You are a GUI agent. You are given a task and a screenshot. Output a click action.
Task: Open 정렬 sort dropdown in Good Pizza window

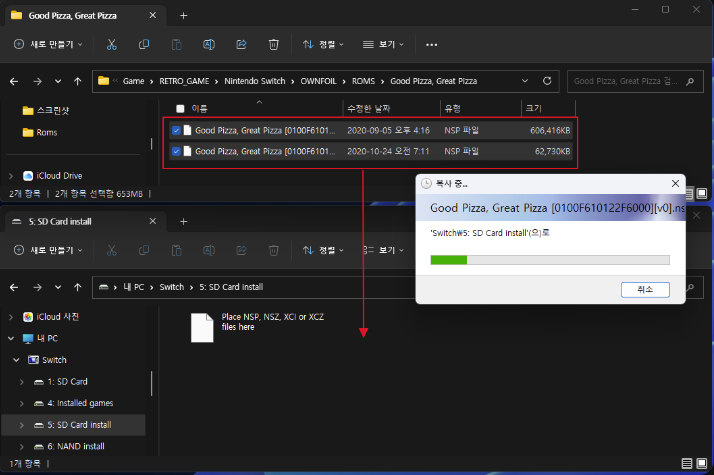(323, 44)
